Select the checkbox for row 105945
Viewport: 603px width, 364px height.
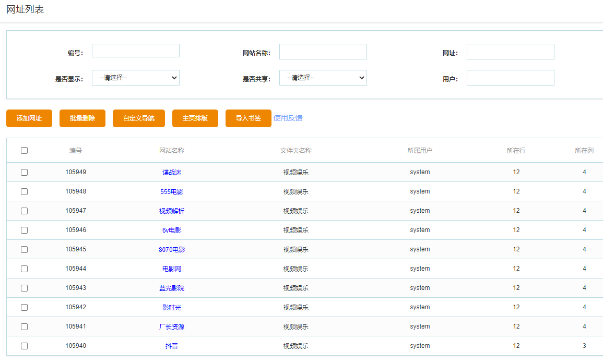pos(24,250)
